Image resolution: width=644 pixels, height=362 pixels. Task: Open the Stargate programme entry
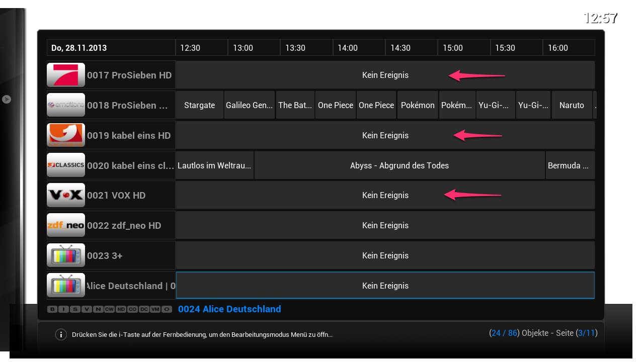(200, 105)
